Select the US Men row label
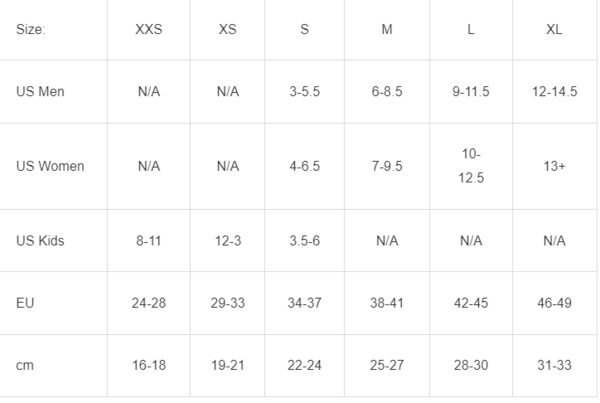 41,91
